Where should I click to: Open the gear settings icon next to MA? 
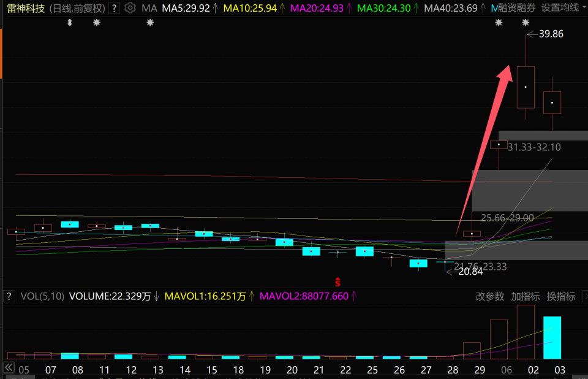[130, 7]
